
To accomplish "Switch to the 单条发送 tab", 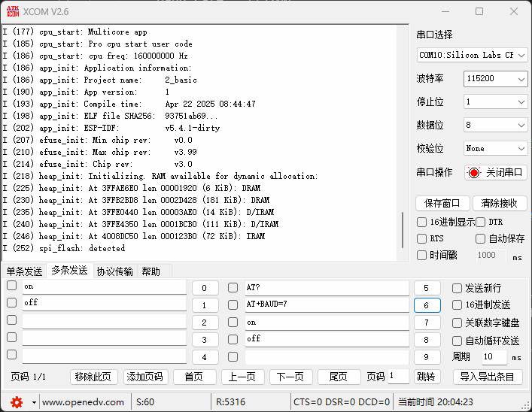I will click(25, 271).
